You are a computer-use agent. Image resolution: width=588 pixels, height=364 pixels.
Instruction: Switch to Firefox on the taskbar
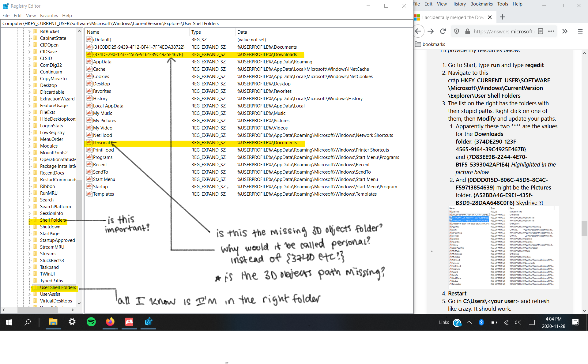pyautogui.click(x=110, y=322)
